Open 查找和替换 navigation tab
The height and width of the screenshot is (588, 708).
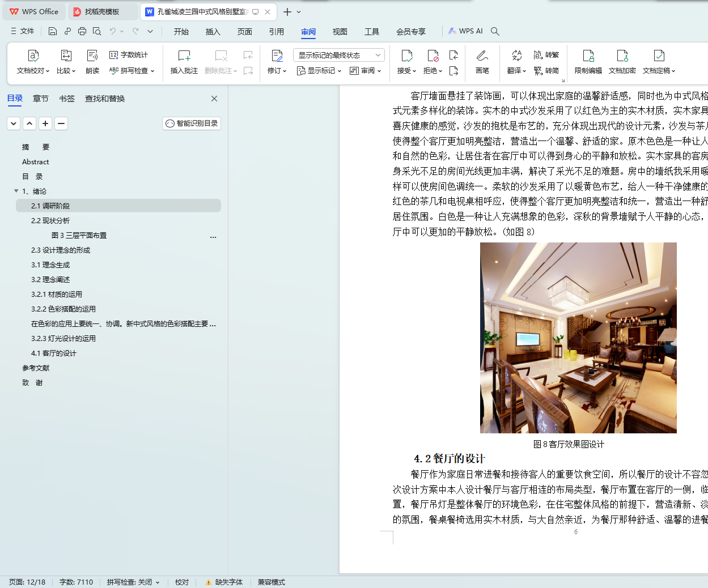(105, 99)
